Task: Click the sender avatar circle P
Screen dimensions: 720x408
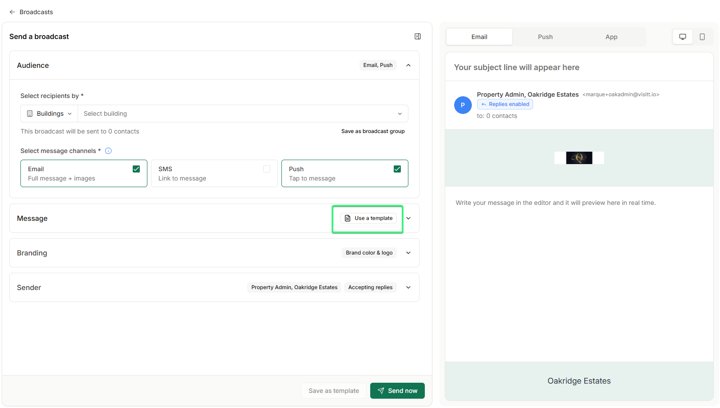Action: pyautogui.click(x=462, y=105)
